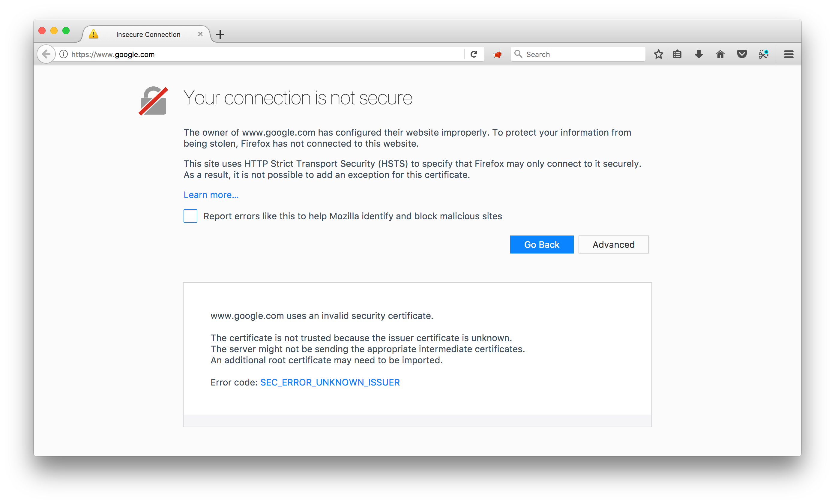The width and height of the screenshot is (835, 504).
Task: Open a new tab with plus button
Action: click(x=220, y=34)
